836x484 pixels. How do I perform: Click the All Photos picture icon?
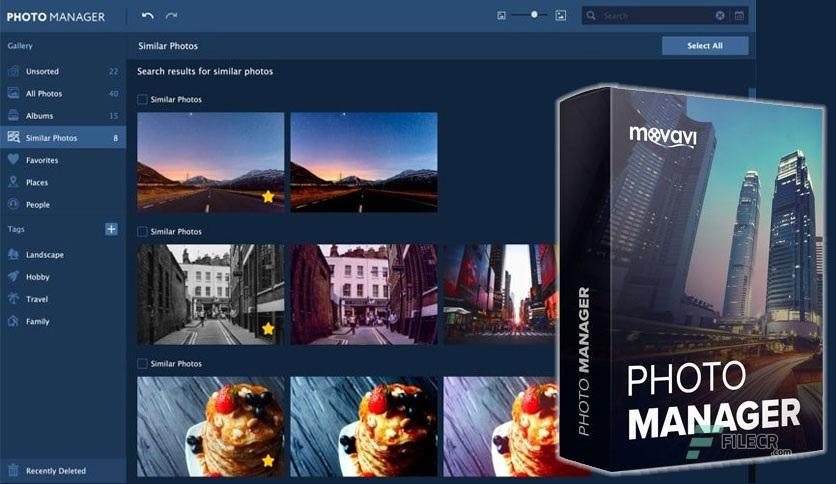(13, 93)
